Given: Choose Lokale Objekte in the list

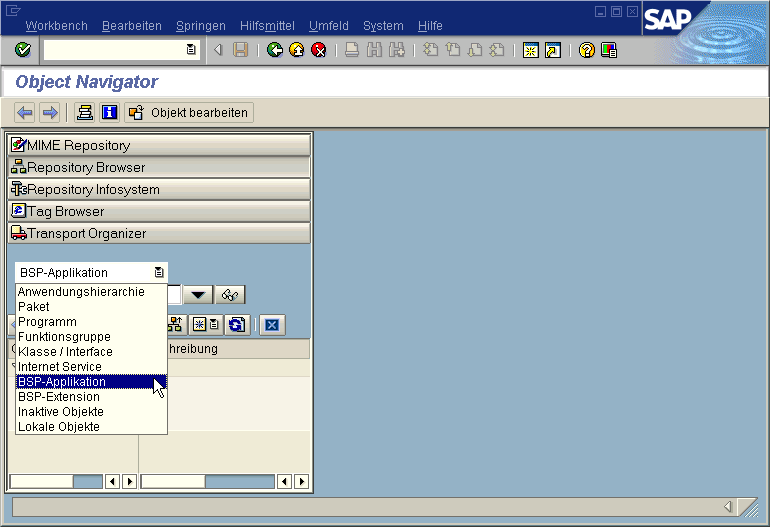Looking at the screenshot, I should click(91, 427).
